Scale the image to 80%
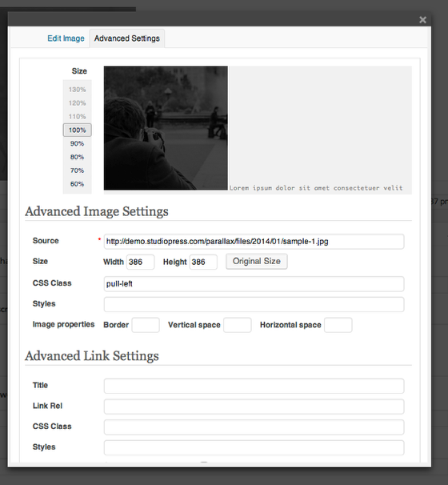Viewport: 448px width, 485px height. [x=78, y=157]
